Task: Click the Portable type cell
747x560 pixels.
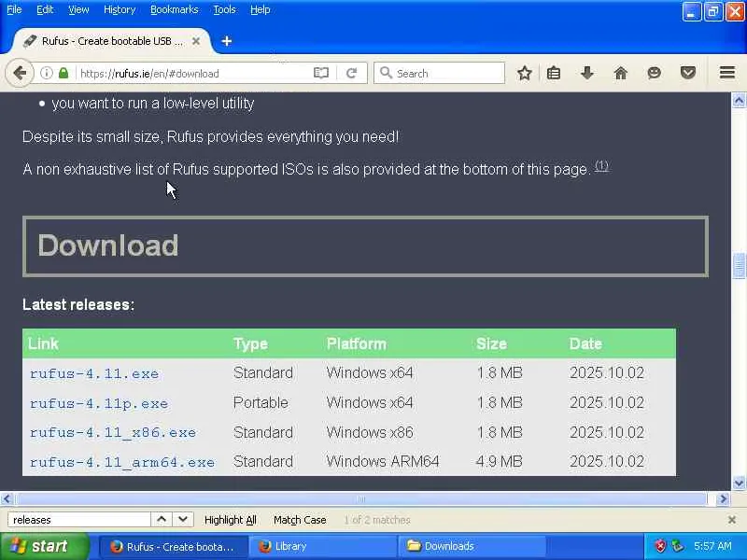Action: (261, 403)
